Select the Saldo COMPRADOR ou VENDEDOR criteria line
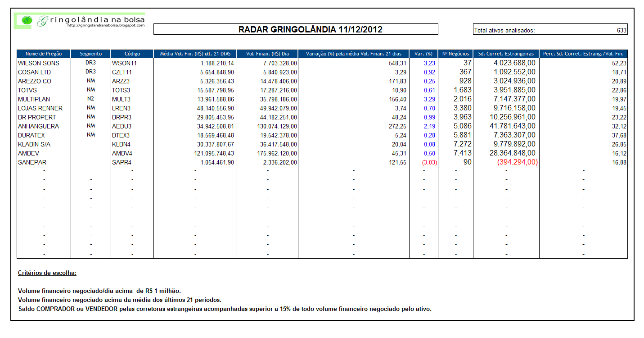Screen dimensions: 644x338 point(225,309)
